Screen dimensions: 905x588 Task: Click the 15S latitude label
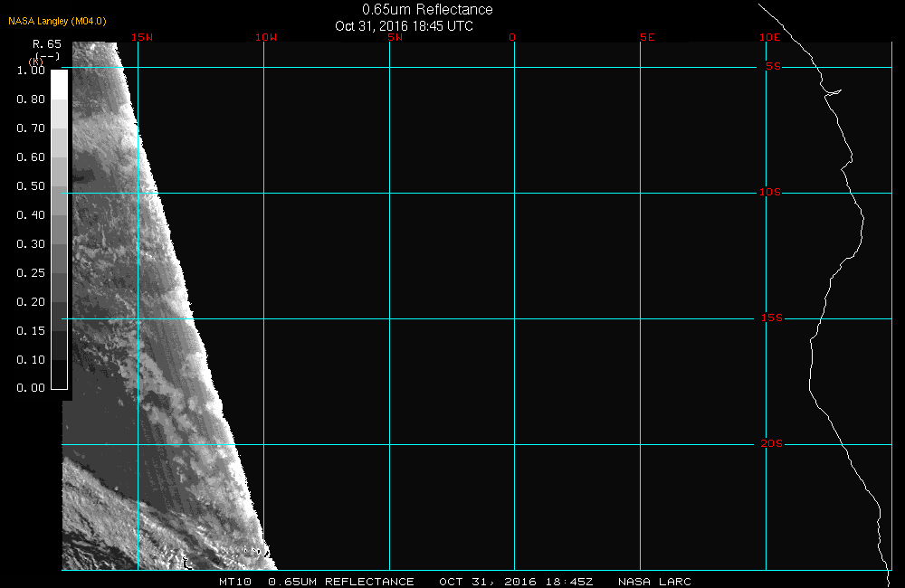[770, 318]
